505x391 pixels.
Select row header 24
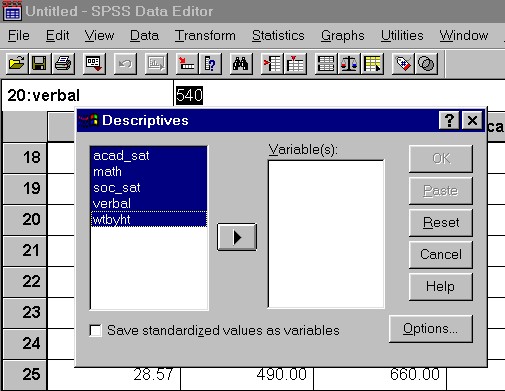pos(25,344)
